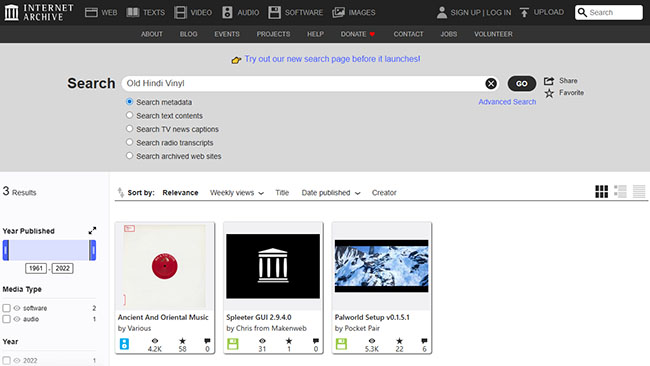Switch to tile grid view

pyautogui.click(x=601, y=191)
